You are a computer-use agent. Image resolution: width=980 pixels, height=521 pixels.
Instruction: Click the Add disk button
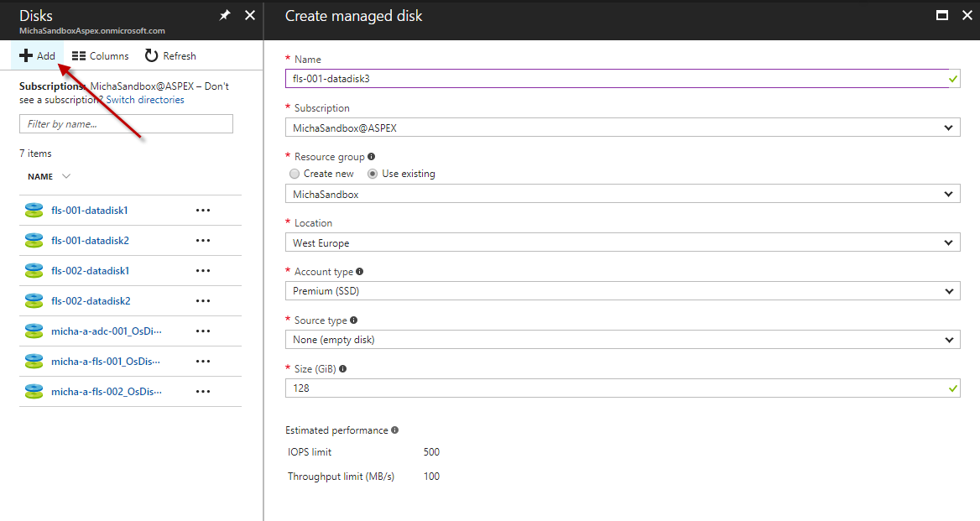pos(38,56)
